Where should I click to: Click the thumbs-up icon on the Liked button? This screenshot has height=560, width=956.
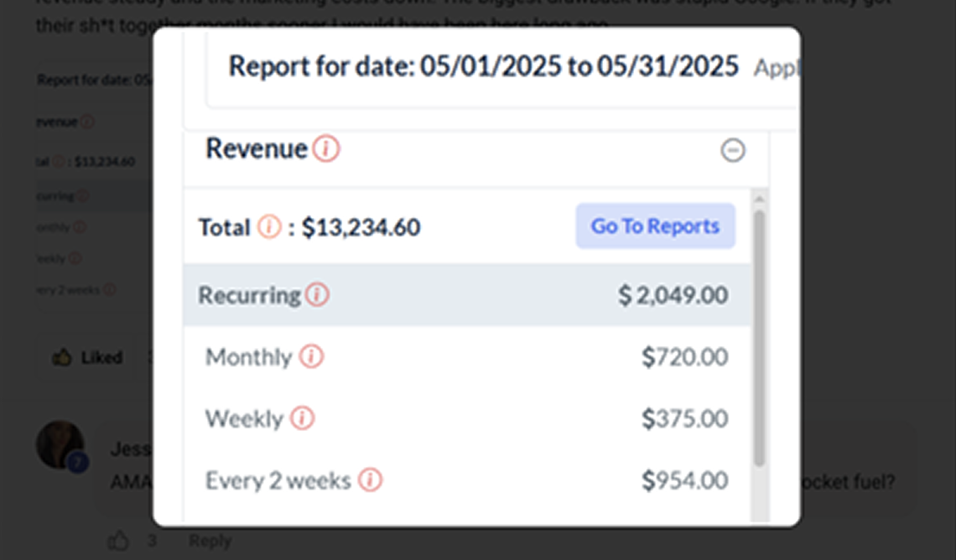[x=61, y=358]
